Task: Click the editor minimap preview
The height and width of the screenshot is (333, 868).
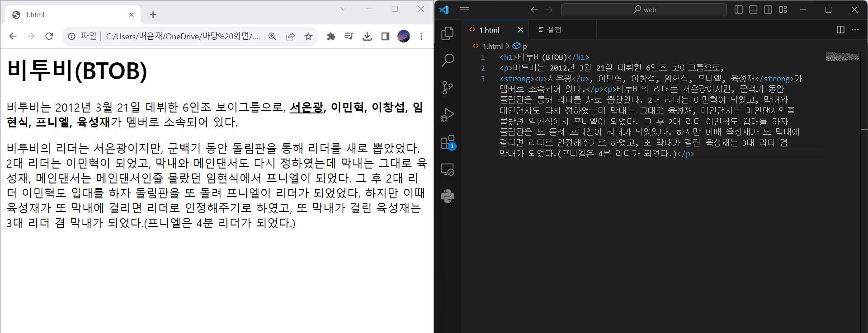Action: click(842, 56)
